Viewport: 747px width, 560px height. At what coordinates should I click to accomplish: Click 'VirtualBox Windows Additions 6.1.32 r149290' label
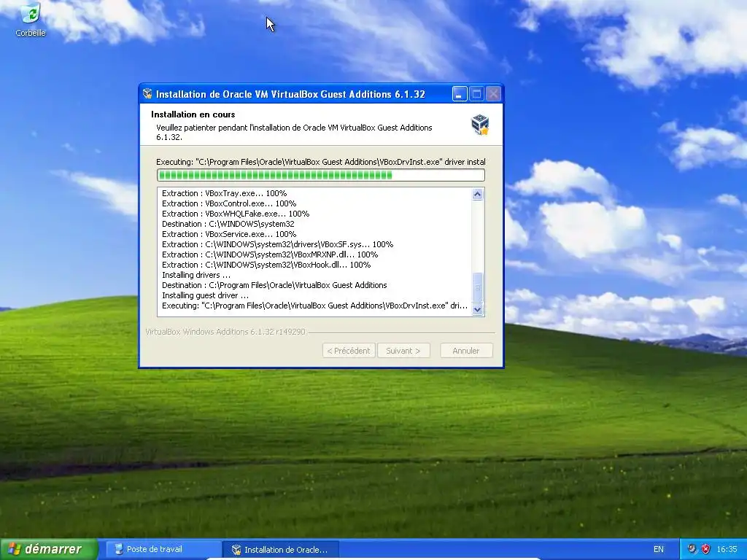225,332
